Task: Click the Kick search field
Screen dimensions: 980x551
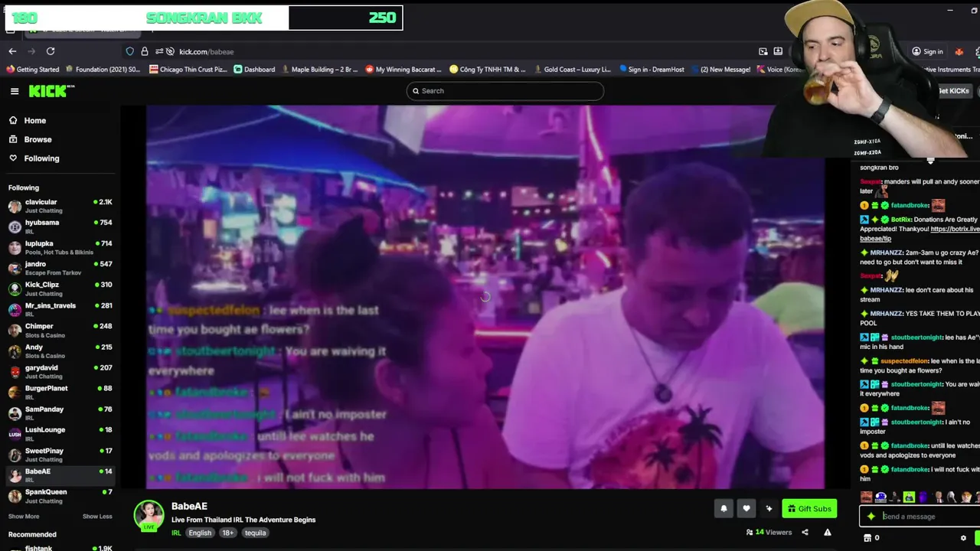Action: (x=505, y=91)
